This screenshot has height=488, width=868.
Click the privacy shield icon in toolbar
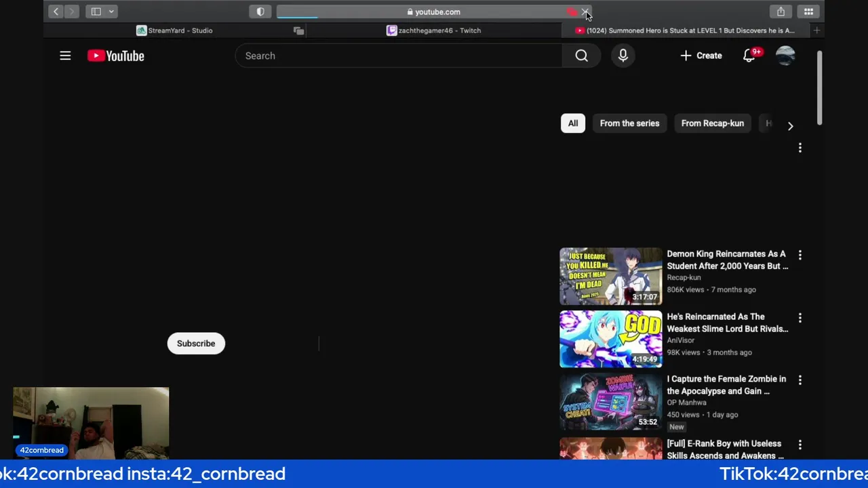(260, 12)
